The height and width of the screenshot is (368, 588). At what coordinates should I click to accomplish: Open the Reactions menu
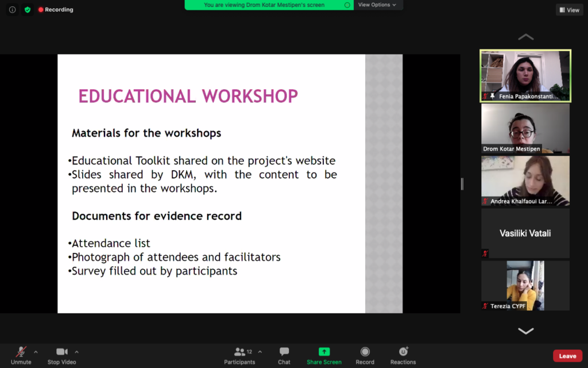403,355
